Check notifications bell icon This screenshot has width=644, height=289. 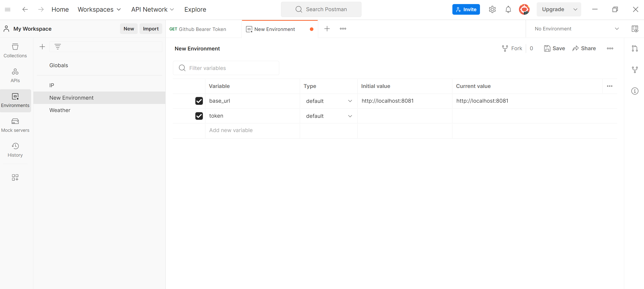pos(508,9)
